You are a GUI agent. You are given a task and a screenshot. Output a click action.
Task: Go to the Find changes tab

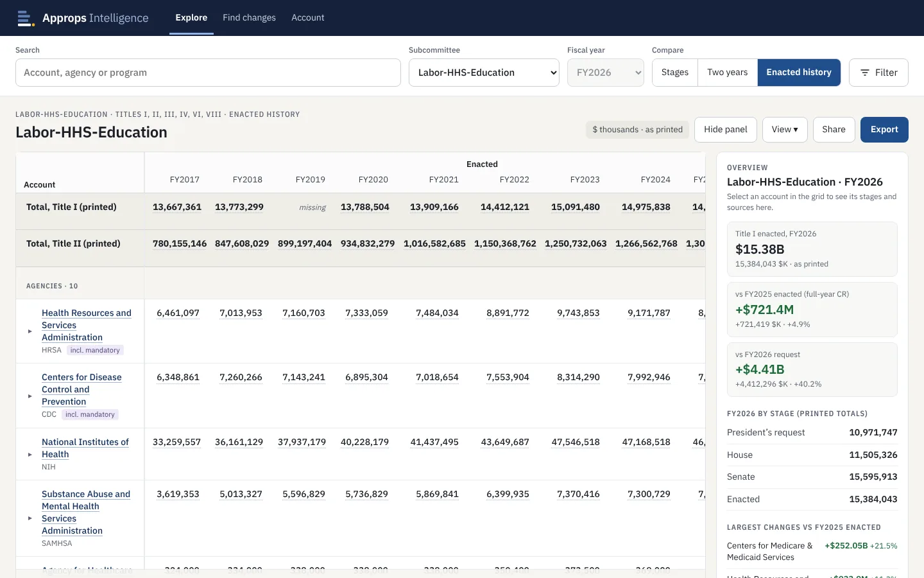point(249,18)
